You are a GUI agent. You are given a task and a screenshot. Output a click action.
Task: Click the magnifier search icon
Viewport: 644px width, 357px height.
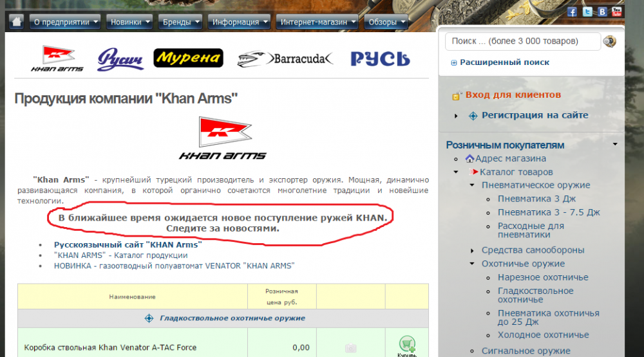tap(609, 42)
